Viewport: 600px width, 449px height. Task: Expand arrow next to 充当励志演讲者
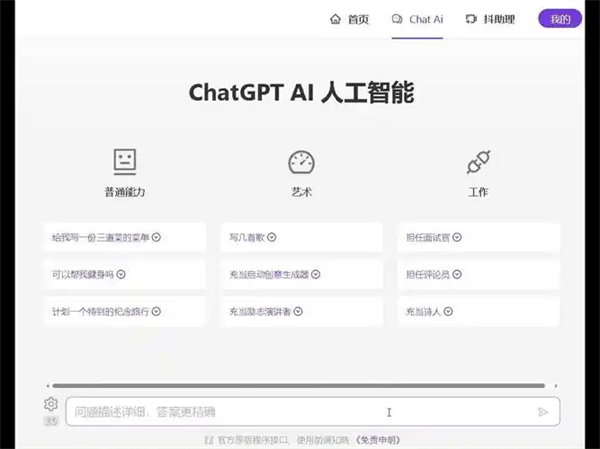pyautogui.click(x=298, y=312)
